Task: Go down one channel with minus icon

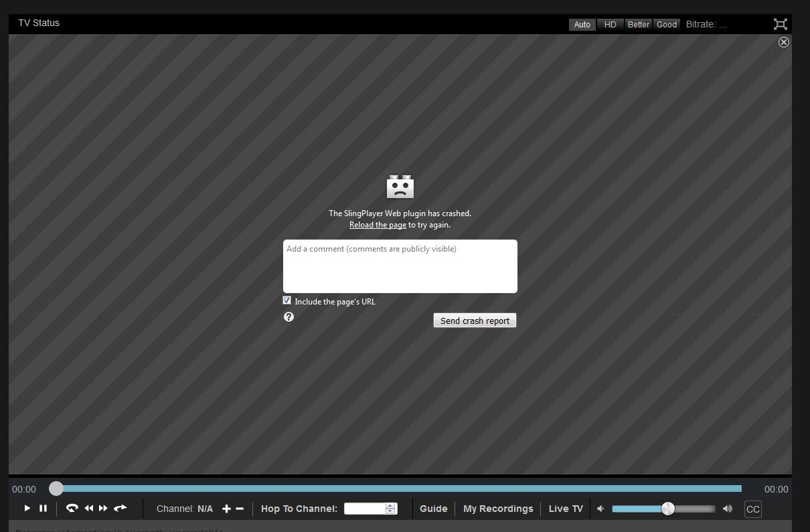Action: 240,509
